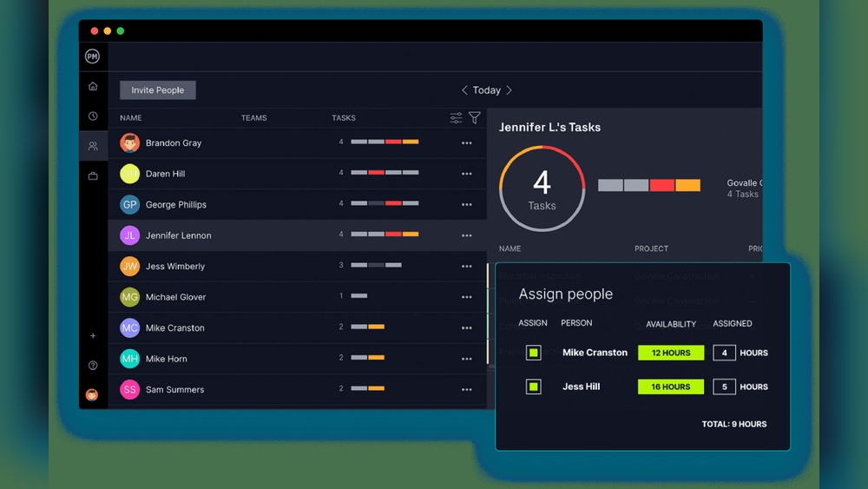The height and width of the screenshot is (489, 868).
Task: Sort by the TEAMS column header
Action: click(253, 118)
